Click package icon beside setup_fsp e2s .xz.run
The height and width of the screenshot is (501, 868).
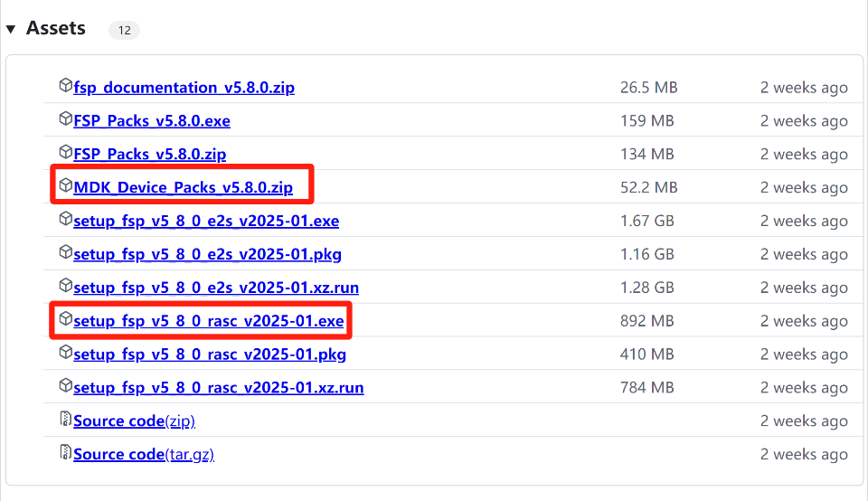[65, 285]
